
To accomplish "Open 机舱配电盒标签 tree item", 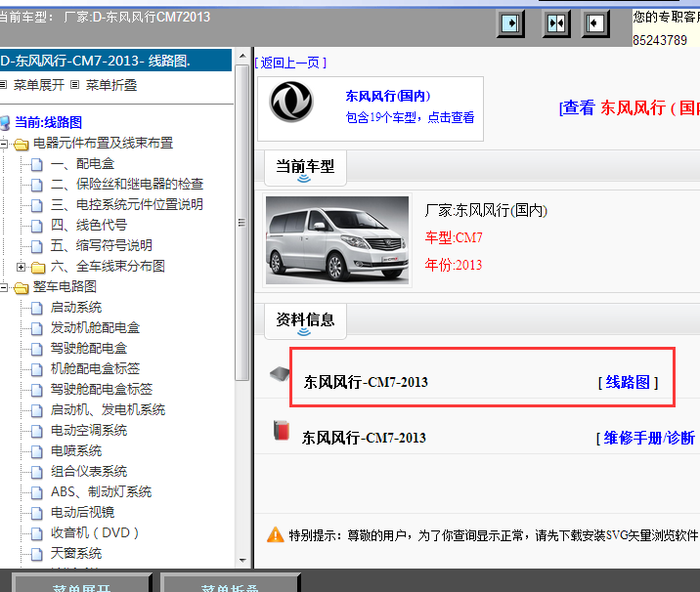I will [95, 368].
